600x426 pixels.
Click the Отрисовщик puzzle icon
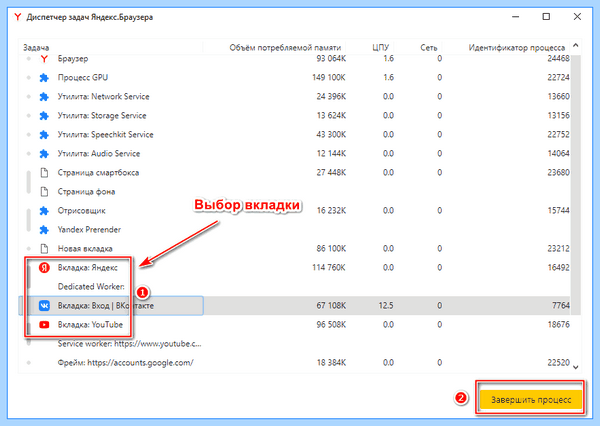44,211
